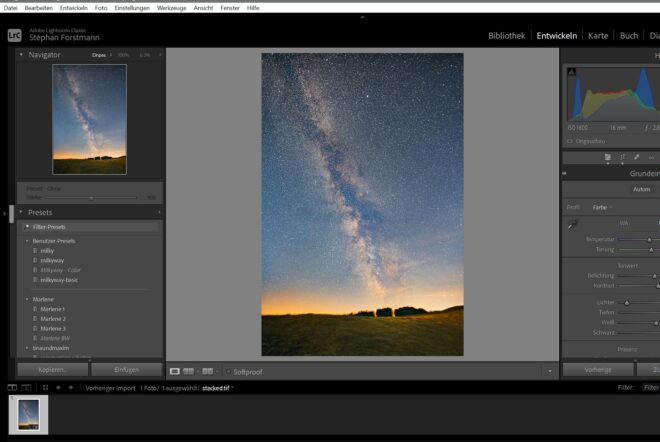Click the main window display icon

[x=12, y=387]
